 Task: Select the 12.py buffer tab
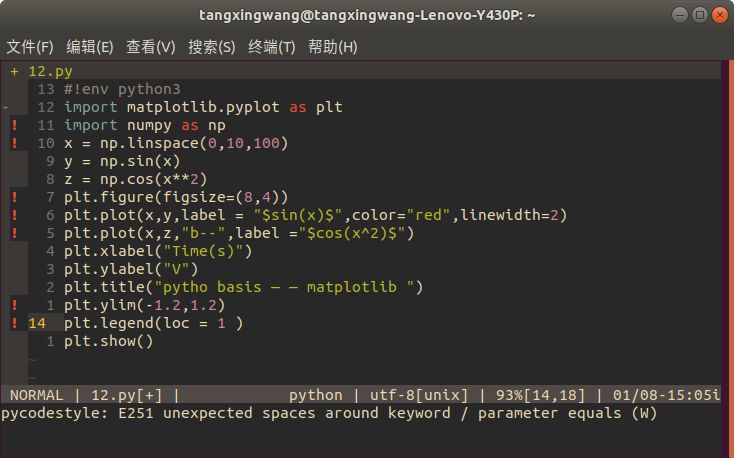[50, 71]
